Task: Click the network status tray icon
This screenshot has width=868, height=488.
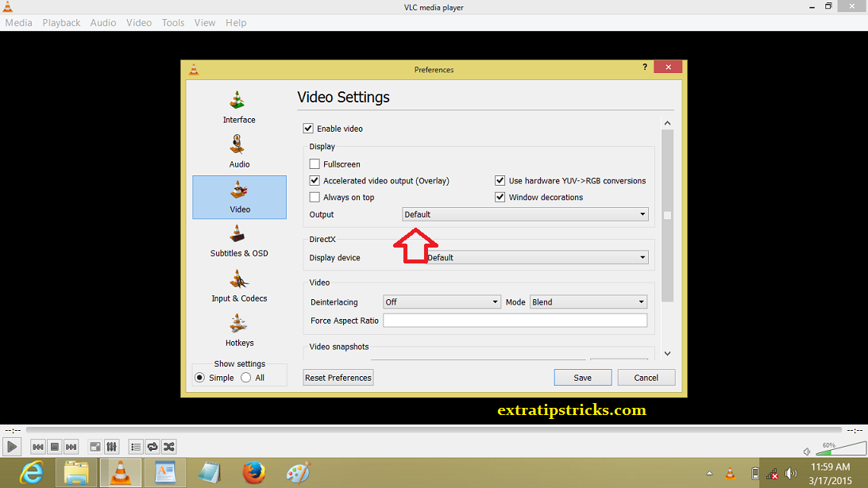Action: pos(772,474)
